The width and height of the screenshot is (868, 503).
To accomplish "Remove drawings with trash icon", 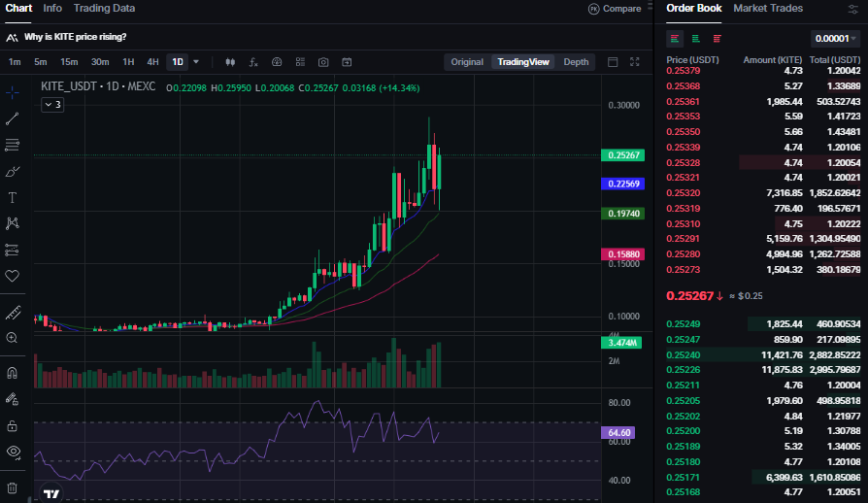I will (x=13, y=488).
